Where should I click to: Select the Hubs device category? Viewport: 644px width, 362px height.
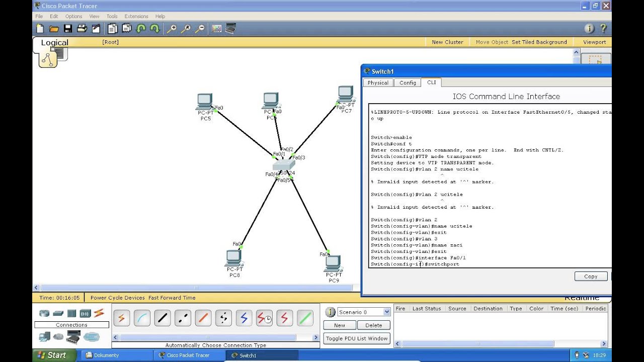tap(71, 313)
